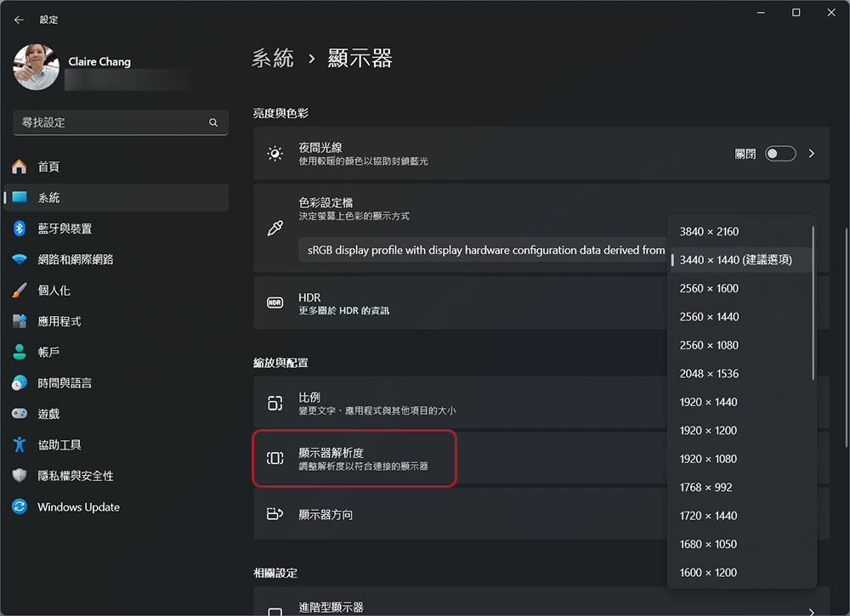Screen dimensions: 850x616
Task: Select 1920 × 1440 resolution
Action: [740, 402]
